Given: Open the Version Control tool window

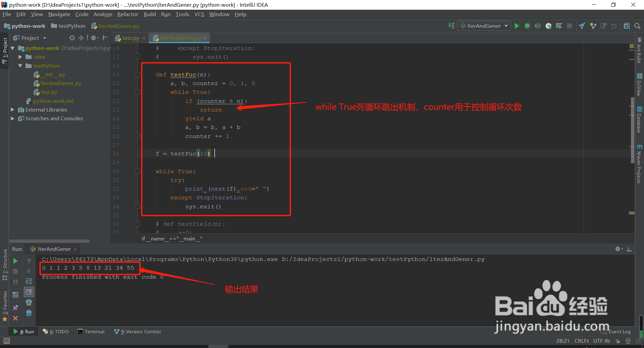Looking at the screenshot, I should (x=137, y=332).
